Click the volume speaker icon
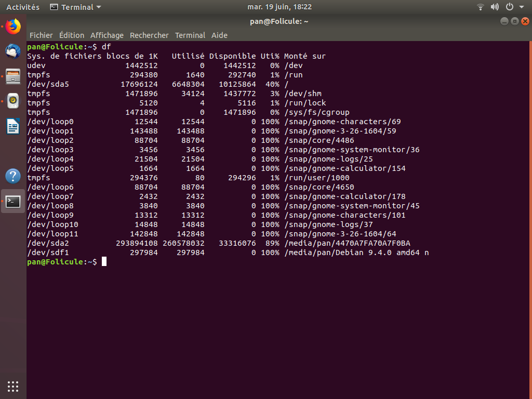 (x=495, y=7)
